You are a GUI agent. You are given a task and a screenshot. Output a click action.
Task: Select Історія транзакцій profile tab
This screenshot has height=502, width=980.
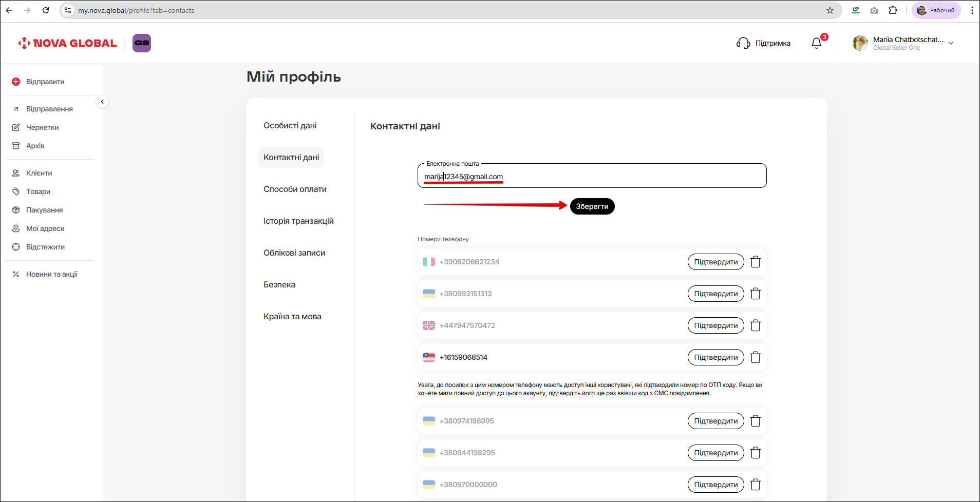(x=298, y=221)
